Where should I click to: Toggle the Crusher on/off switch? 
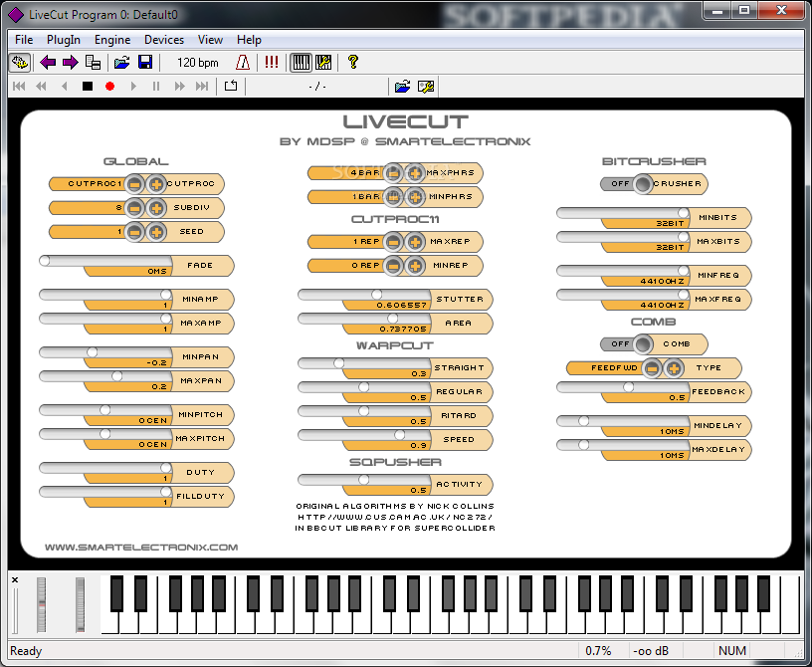click(643, 184)
